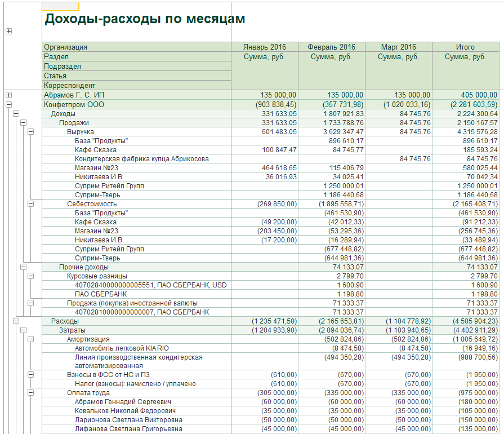Click the Амортизация row label
The image size is (504, 434).
(x=88, y=339)
